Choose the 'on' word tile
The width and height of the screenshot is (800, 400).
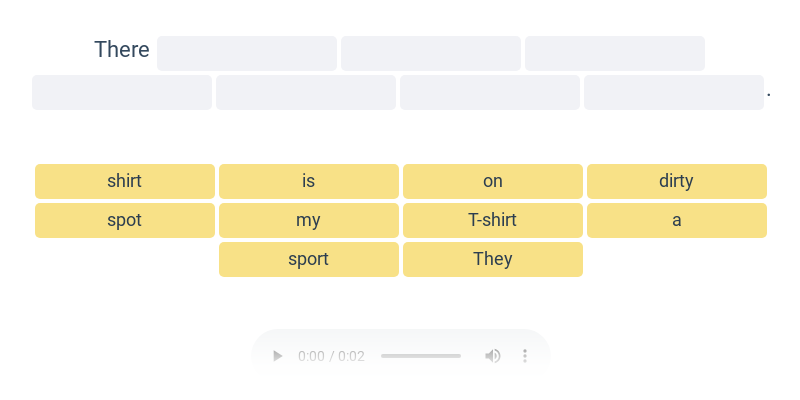point(493,181)
